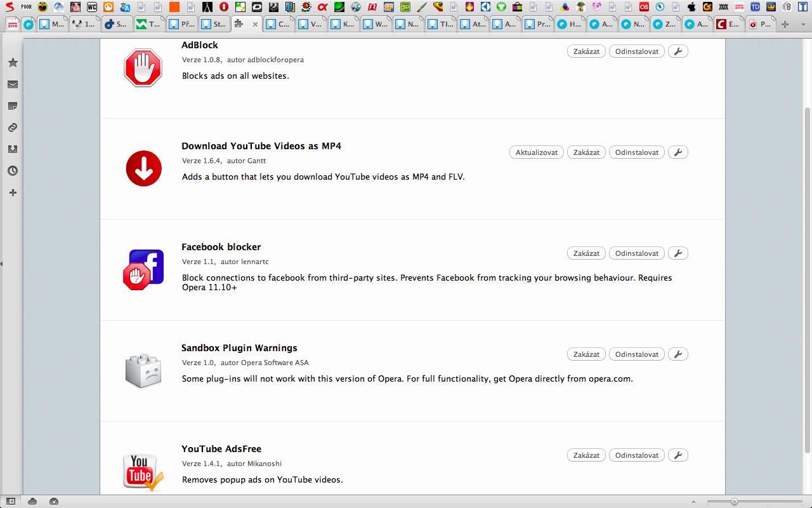Switch to the tab labeled 'St...'
The width and height of the screenshot is (812, 508).
pos(213,24)
